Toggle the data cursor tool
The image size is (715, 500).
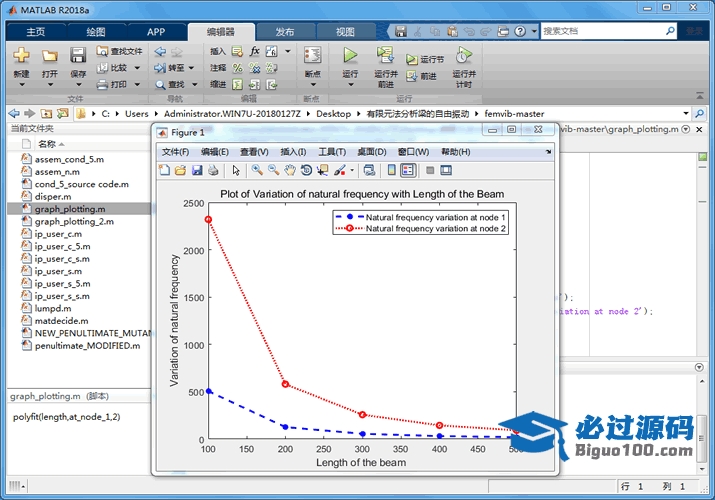[323, 170]
